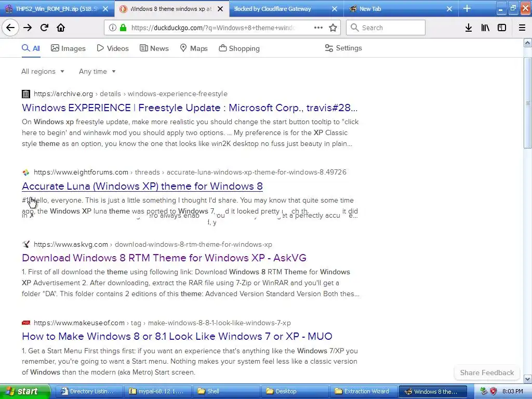The image size is (532, 399).
Task: Show site information via the info icon
Action: pyautogui.click(x=112, y=28)
